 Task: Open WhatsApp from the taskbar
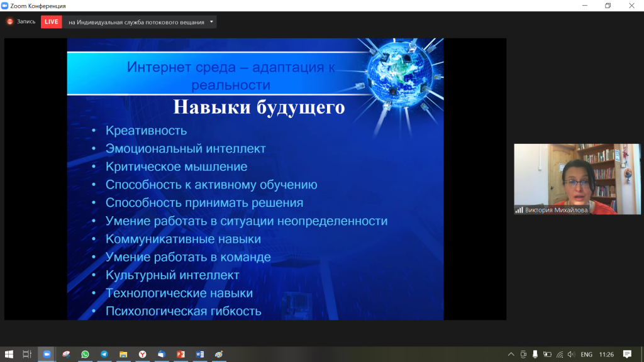coord(85,354)
